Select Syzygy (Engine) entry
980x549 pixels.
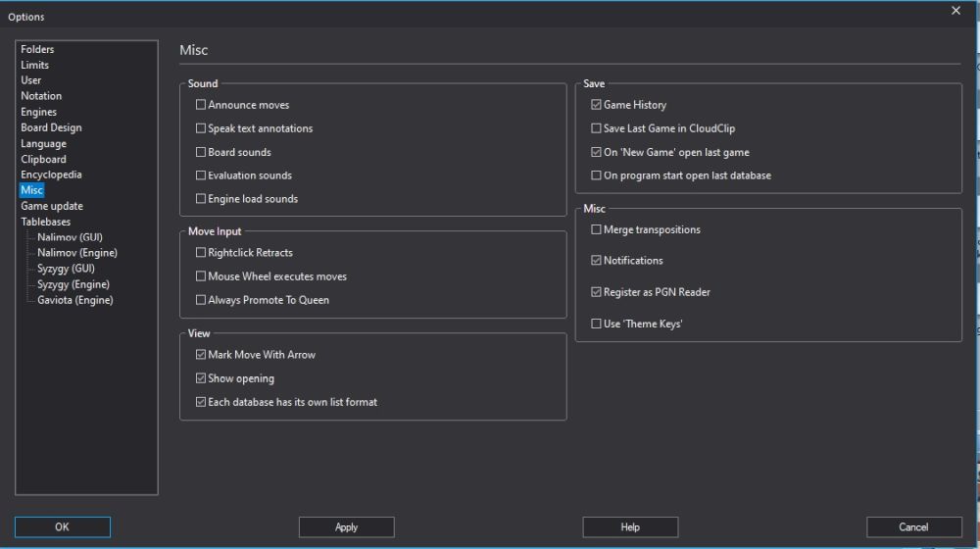pyautogui.click(x=73, y=284)
